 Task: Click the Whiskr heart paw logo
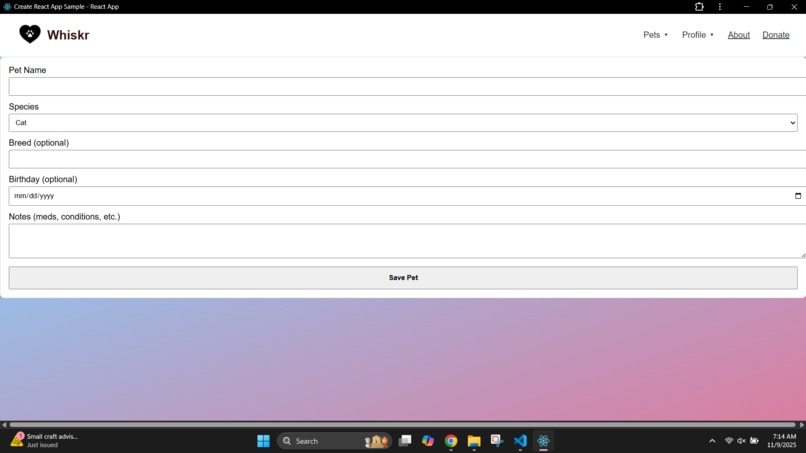pyautogui.click(x=30, y=34)
